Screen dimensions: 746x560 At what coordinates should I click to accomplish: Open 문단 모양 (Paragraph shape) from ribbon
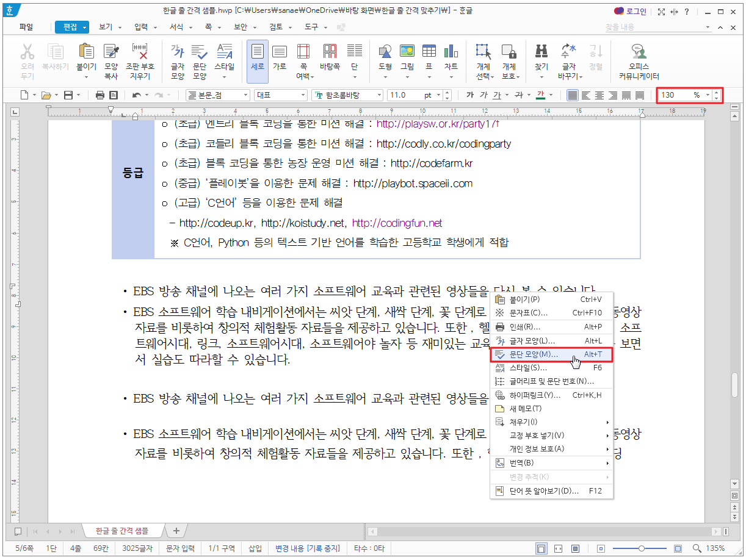pos(200,61)
